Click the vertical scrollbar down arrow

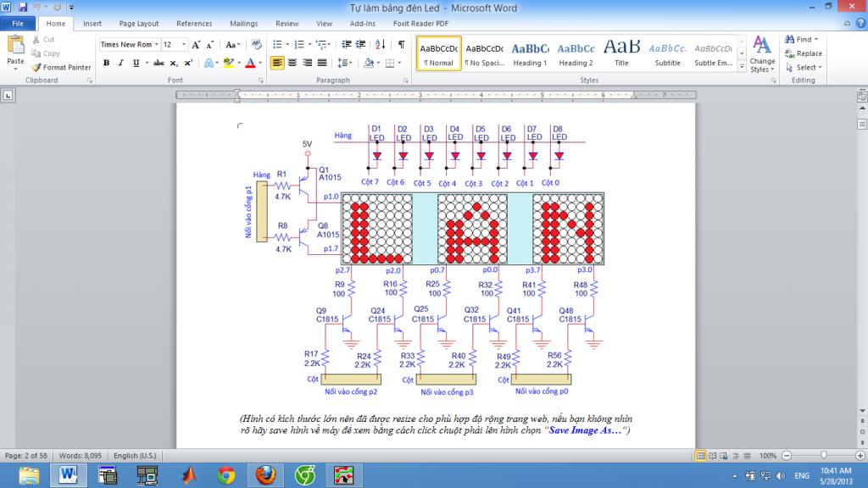(x=862, y=411)
